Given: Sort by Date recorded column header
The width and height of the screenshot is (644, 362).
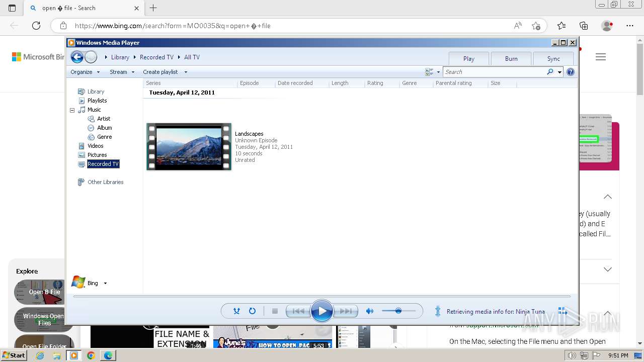Looking at the screenshot, I should (x=302, y=83).
